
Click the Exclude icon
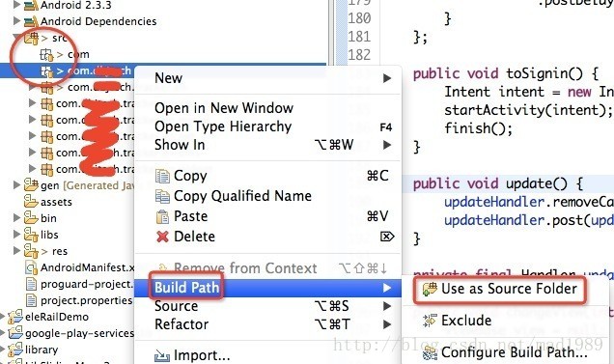point(430,321)
